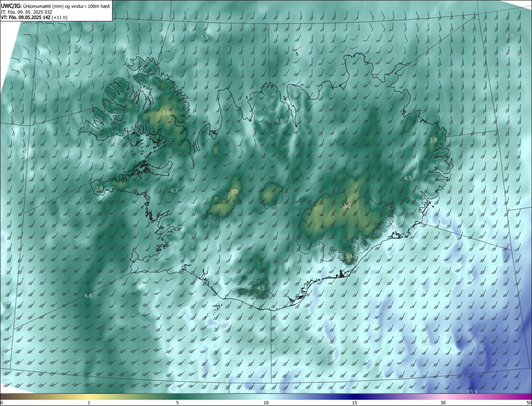Click the colorbar tick label "50"

[528, 403]
